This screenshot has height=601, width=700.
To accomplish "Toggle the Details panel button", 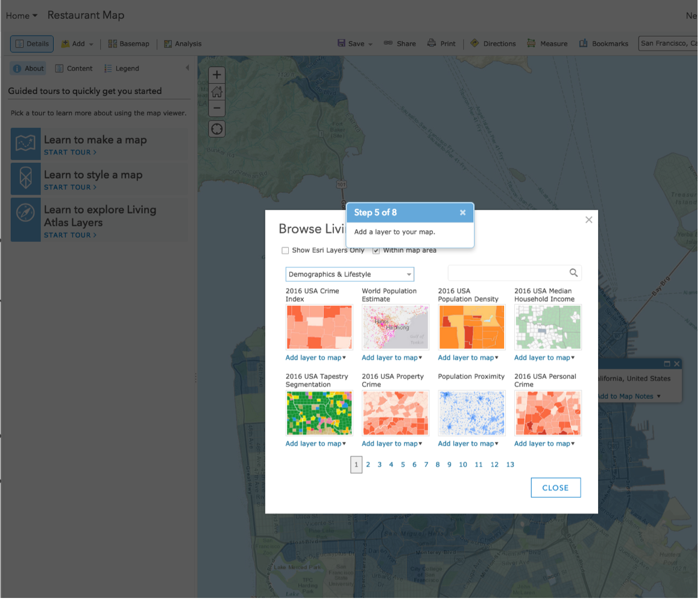I will pyautogui.click(x=32, y=43).
